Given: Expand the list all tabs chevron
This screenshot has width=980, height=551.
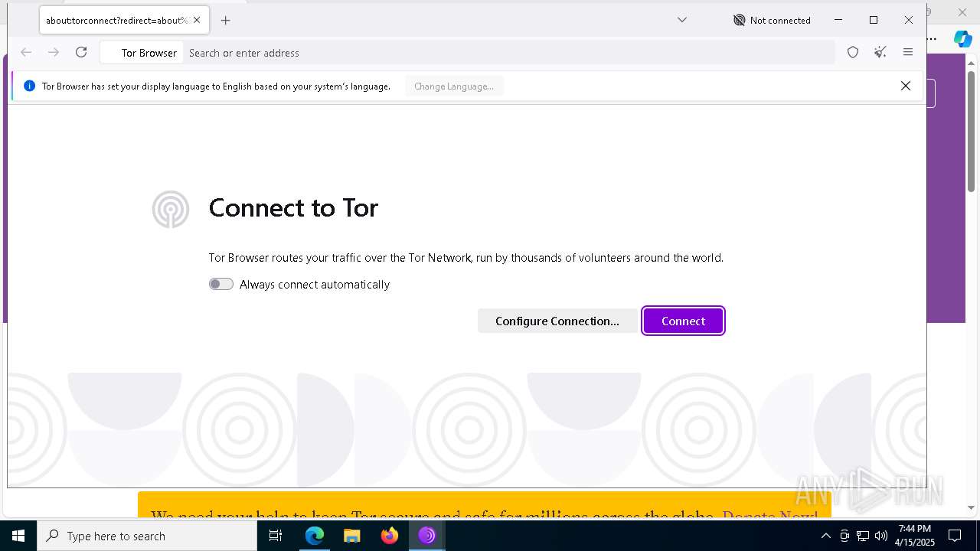Looking at the screenshot, I should 682,20.
